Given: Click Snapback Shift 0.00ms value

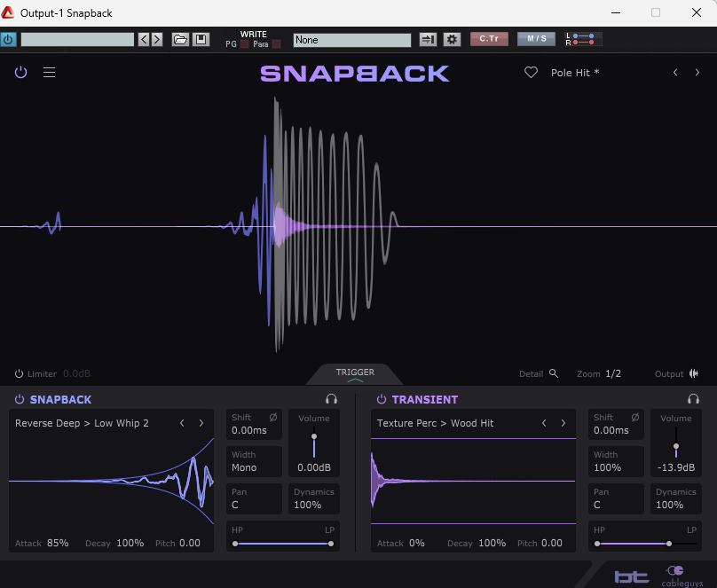Looking at the screenshot, I should click(249, 430).
